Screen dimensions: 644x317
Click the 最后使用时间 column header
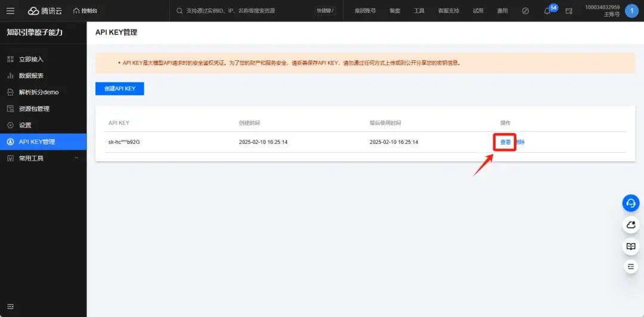tap(385, 123)
